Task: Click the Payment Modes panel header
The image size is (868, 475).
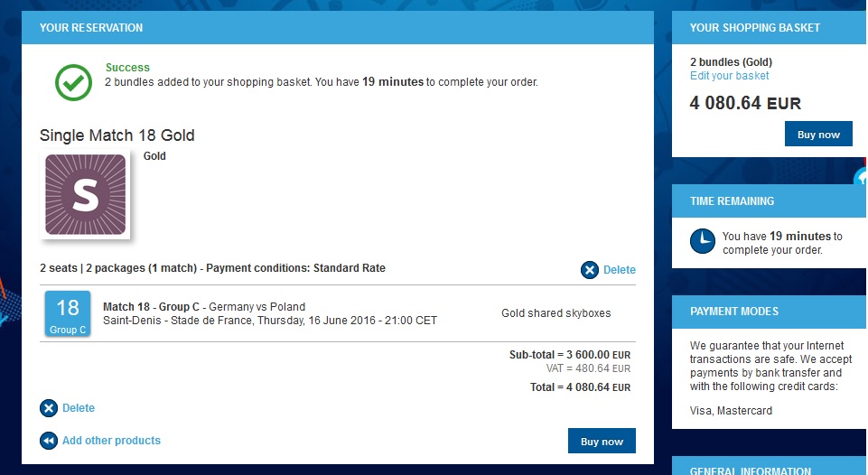Action: pos(770,312)
